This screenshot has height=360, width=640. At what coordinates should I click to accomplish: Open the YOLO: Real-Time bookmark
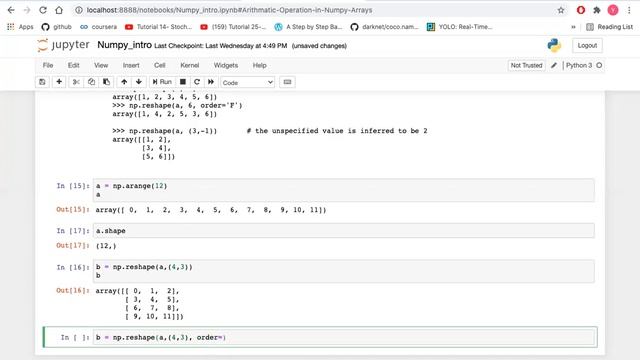pos(460,27)
